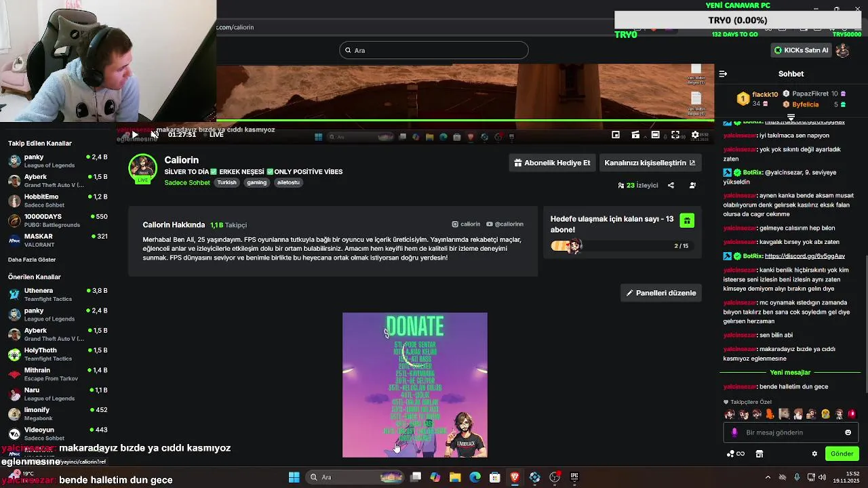Send message with Gönder button
Image resolution: width=868 pixels, height=488 pixels.
(x=842, y=453)
